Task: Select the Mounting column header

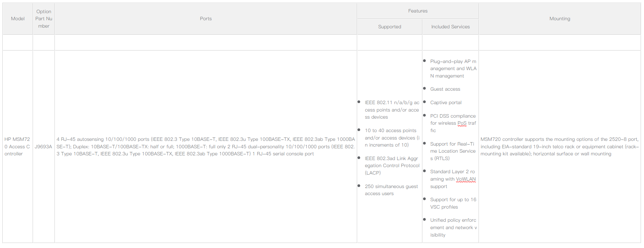Action: click(x=560, y=19)
